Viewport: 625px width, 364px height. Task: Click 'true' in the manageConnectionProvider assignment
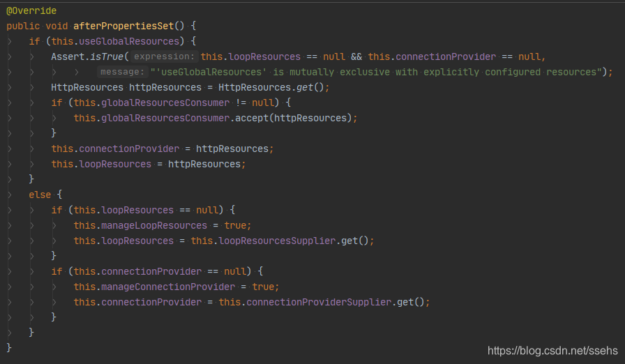point(263,287)
